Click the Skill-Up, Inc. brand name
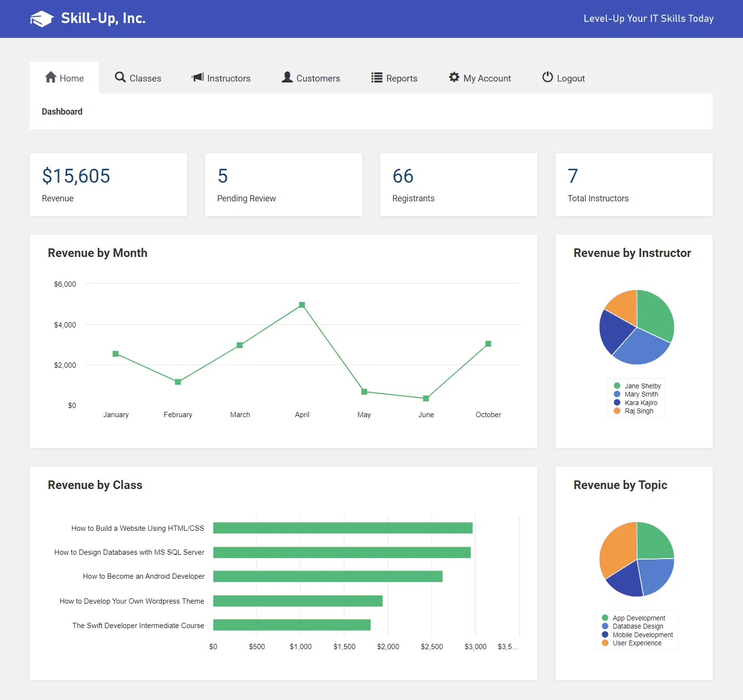The width and height of the screenshot is (743, 700). pyautogui.click(x=103, y=18)
